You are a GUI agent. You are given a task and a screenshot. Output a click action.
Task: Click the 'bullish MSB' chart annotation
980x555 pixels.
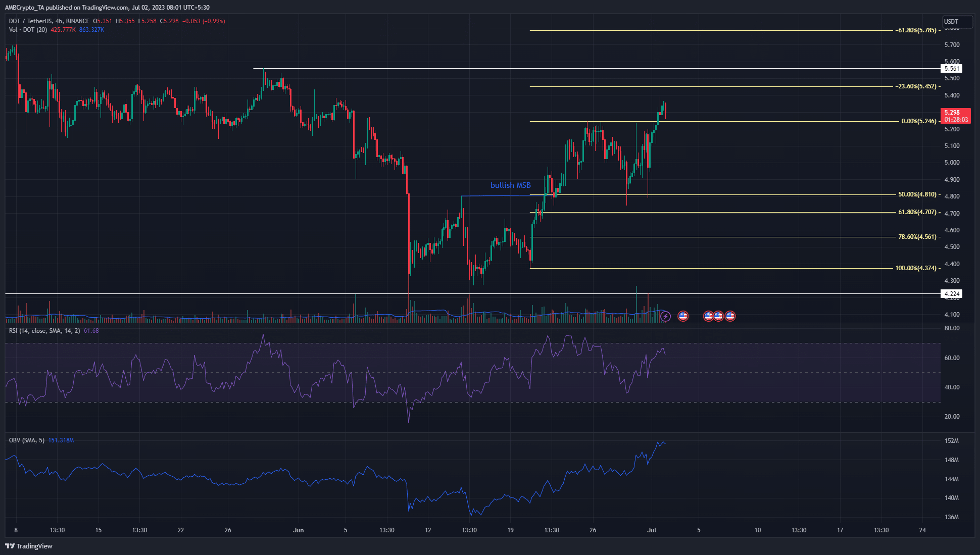click(x=510, y=185)
